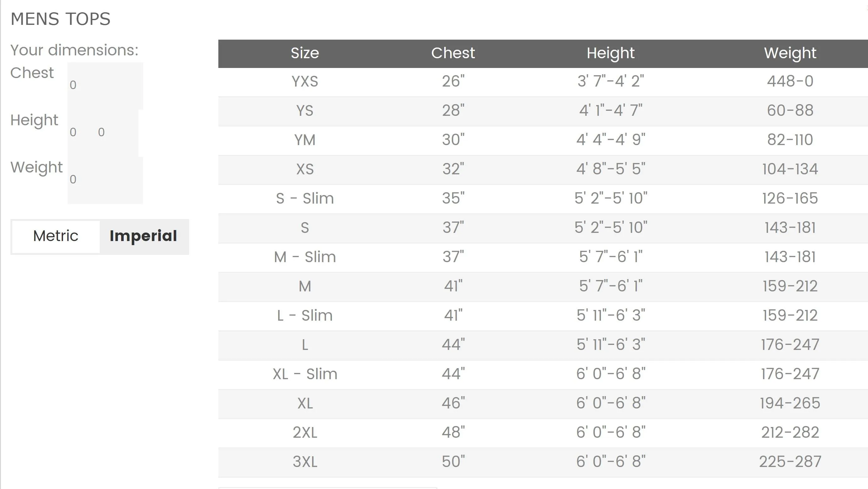
Task: Switch units to Metric
Action: 56,237
